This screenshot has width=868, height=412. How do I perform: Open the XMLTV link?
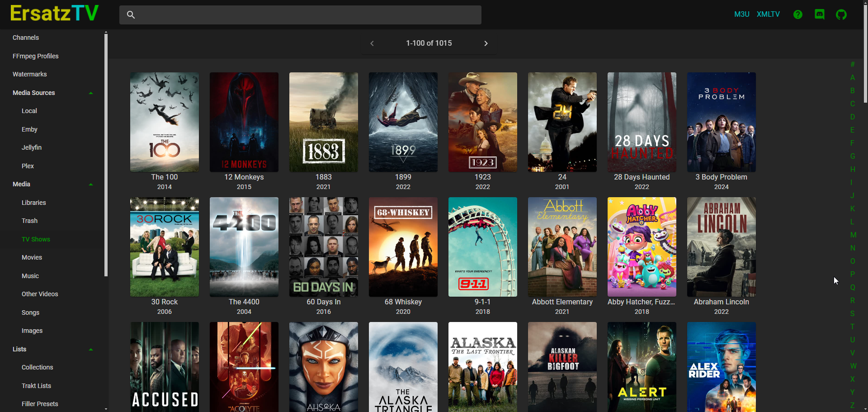click(768, 14)
